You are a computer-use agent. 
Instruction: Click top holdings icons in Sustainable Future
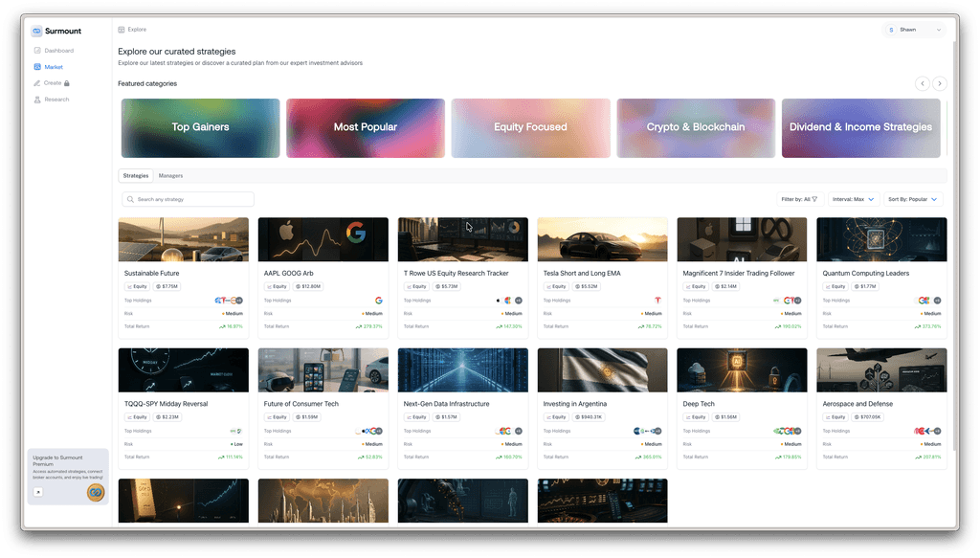tap(229, 301)
